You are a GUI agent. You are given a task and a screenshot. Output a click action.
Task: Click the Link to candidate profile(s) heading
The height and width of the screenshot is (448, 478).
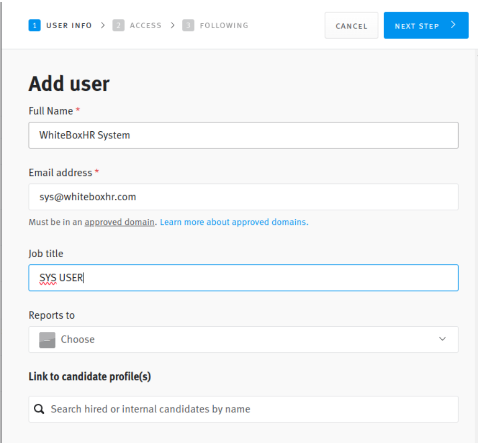coord(90,377)
